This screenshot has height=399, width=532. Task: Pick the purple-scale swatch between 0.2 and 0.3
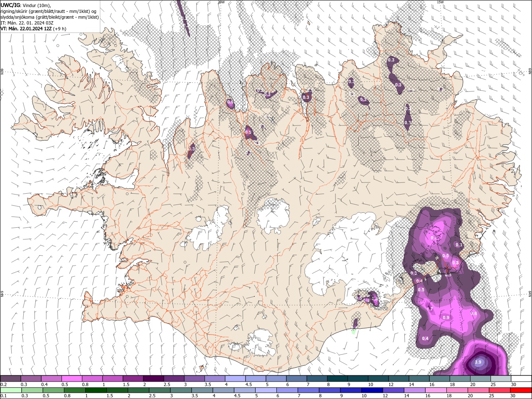coord(10,378)
